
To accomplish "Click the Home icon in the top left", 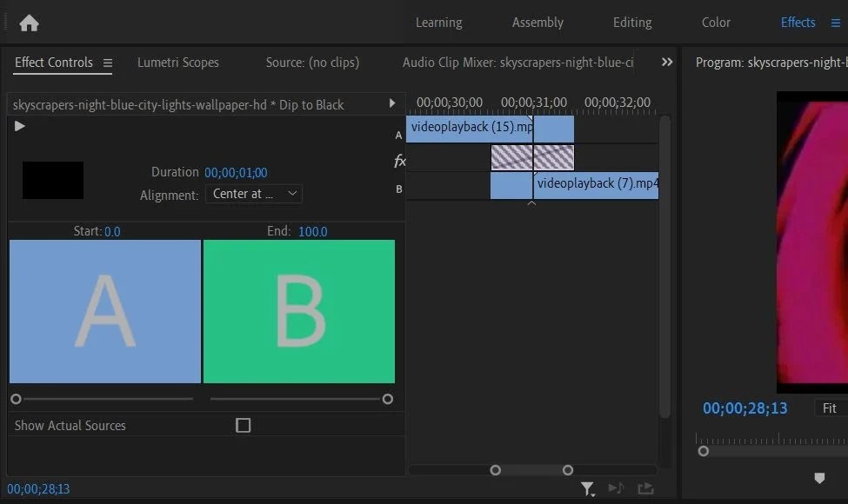I will click(x=29, y=23).
